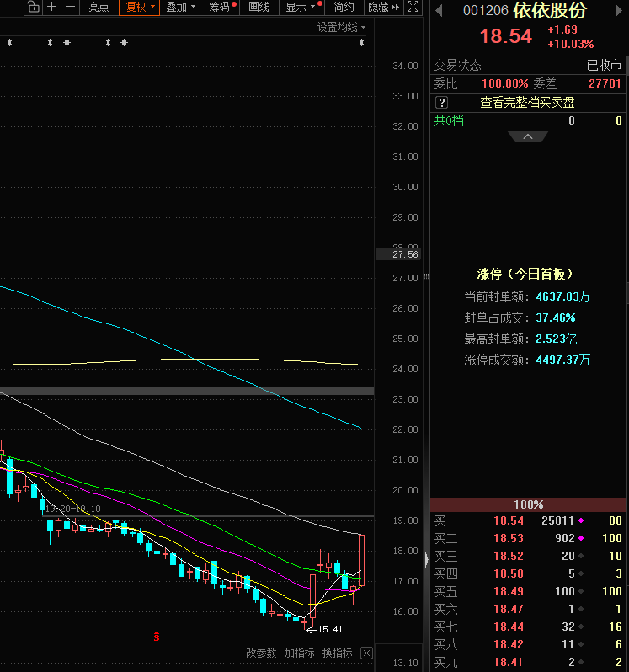Click the left panel expander handle beside the order book
The height and width of the screenshot is (672, 629).
point(426,559)
